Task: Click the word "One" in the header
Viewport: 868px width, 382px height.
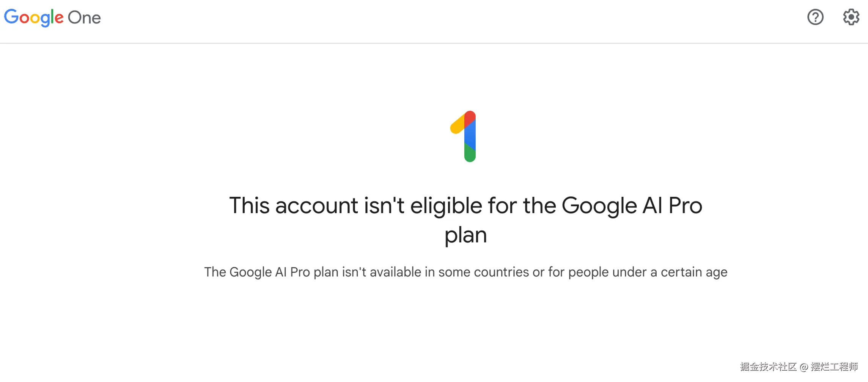Action: pos(84,18)
